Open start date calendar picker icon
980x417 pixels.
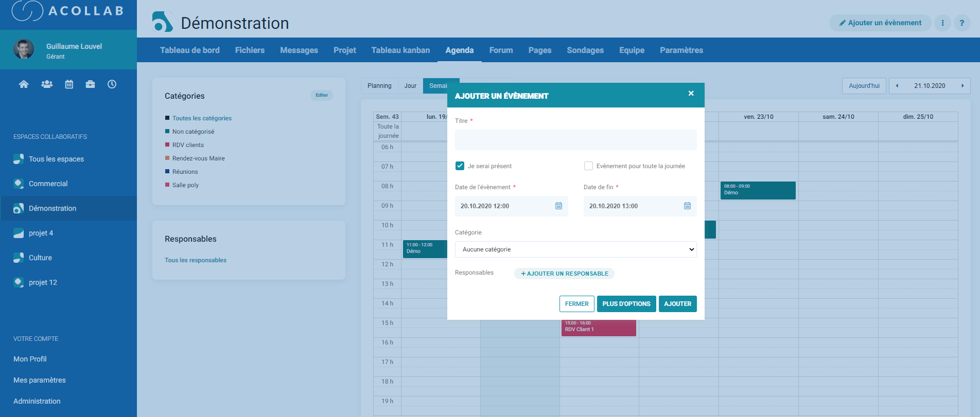point(558,206)
